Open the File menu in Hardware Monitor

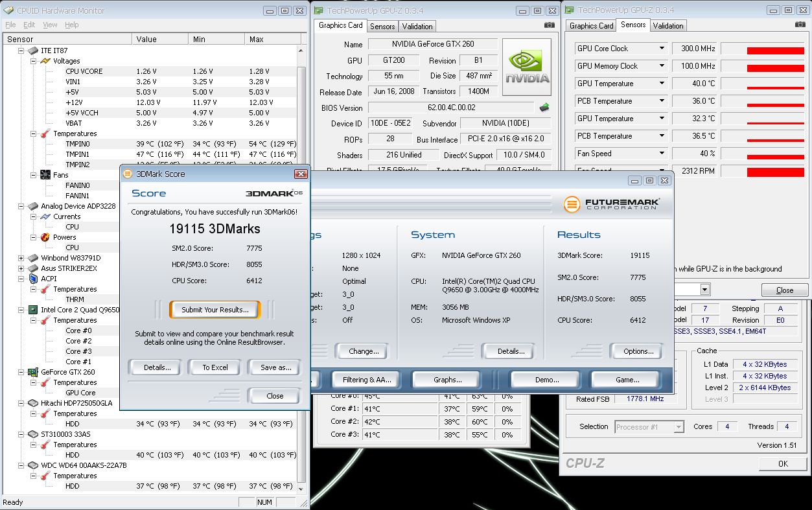[x=10, y=25]
